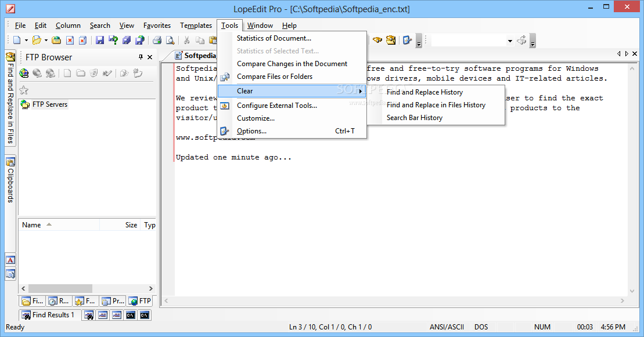Click the New document icon
This screenshot has width=644, height=337.
(x=17, y=40)
